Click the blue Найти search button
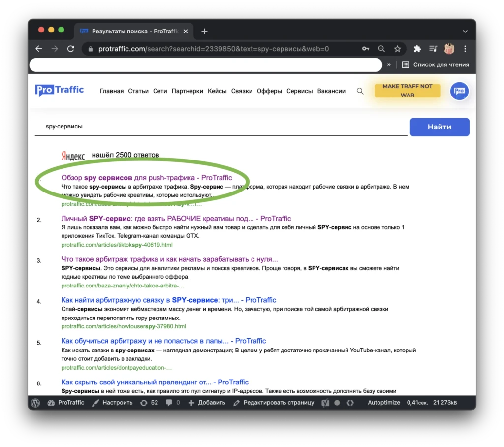This screenshot has height=447, width=504. 440,127
